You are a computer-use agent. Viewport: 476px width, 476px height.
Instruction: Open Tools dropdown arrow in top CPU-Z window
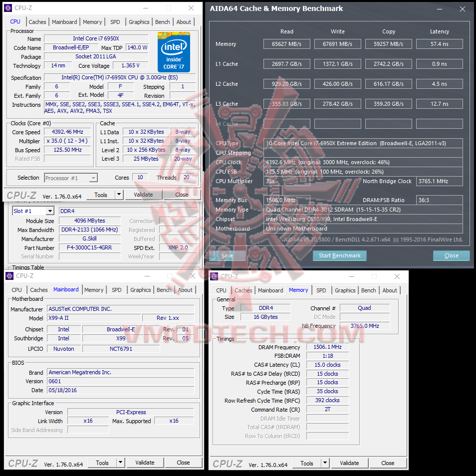tap(119, 194)
